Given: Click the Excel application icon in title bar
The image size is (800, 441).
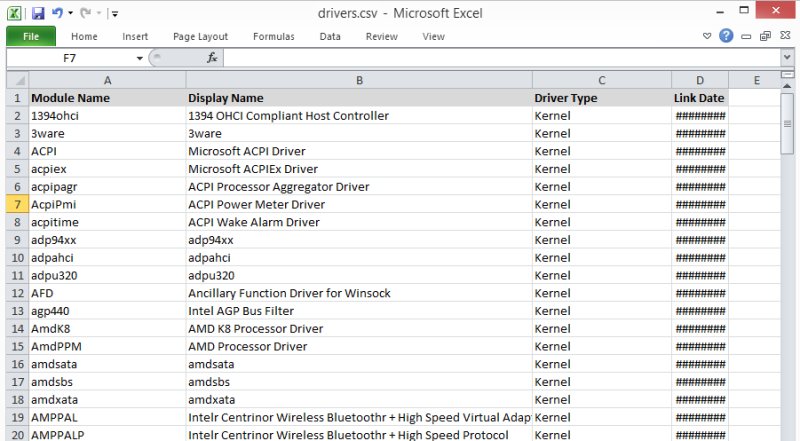Looking at the screenshot, I should (x=14, y=13).
